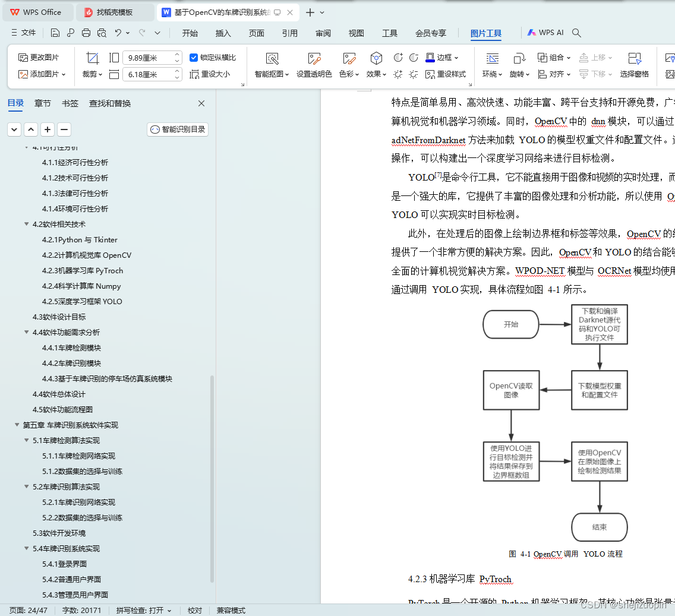Screen dimensions: 675x616
Task: Click the minus demote heading button
Action: (x=64, y=129)
